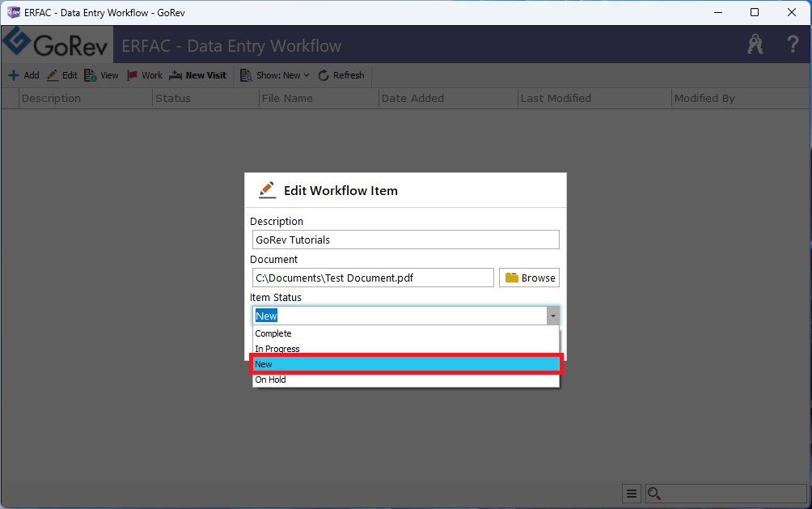Viewport: 812px width, 509px height.
Task: Open the Show: New filter dropdown
Action: pyautogui.click(x=274, y=75)
